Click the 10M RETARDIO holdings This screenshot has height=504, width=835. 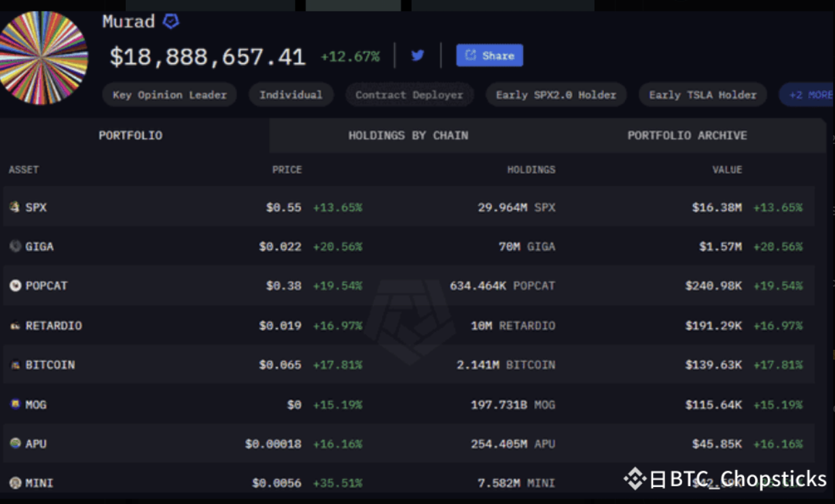point(513,325)
